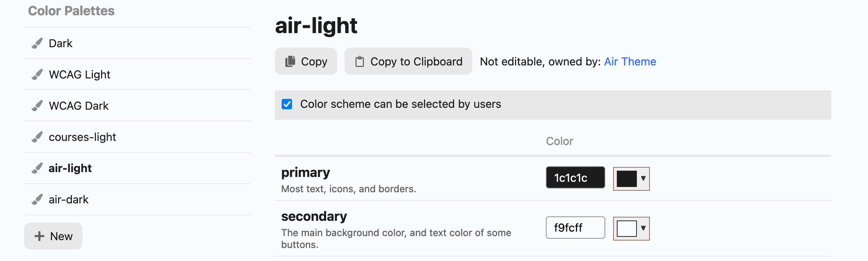Uncheck Color scheme can be selected by users
This screenshot has width=868, height=261.
287,104
